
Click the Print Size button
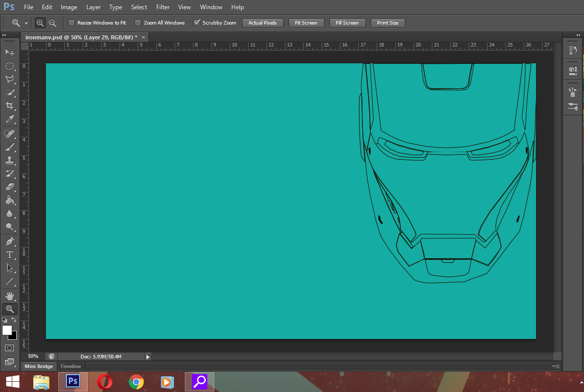(x=388, y=22)
